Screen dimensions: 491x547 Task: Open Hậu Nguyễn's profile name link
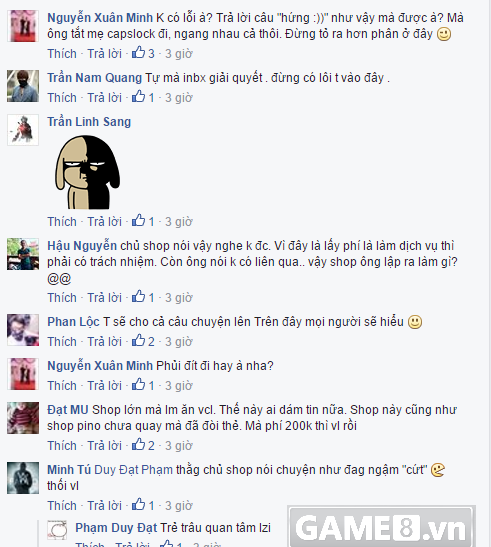pos(82,246)
